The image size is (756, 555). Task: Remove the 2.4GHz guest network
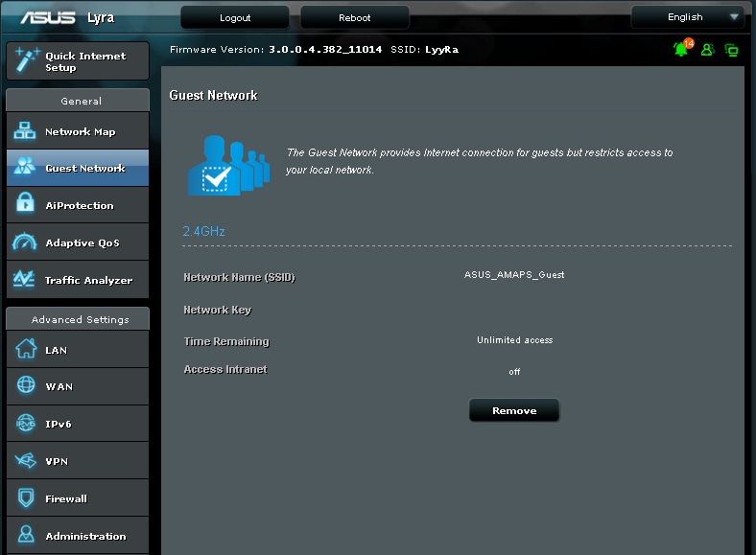click(x=513, y=410)
